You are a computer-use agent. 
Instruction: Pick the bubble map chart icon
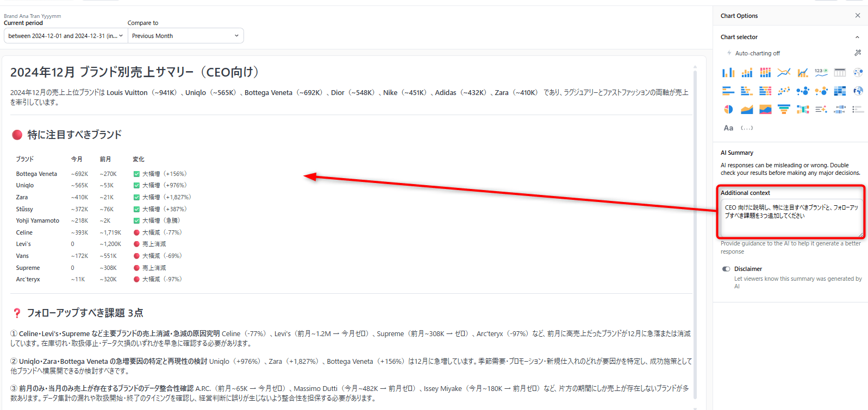point(858,72)
